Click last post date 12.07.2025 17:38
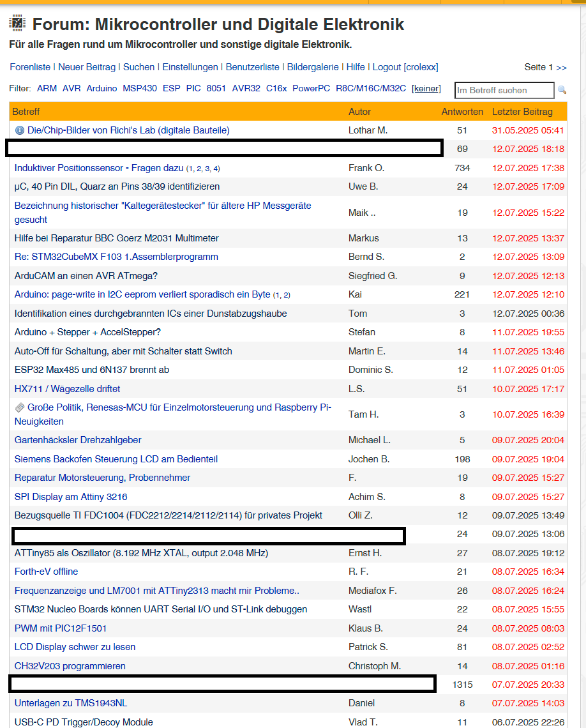Image resolution: width=586 pixels, height=728 pixels. 528,168
